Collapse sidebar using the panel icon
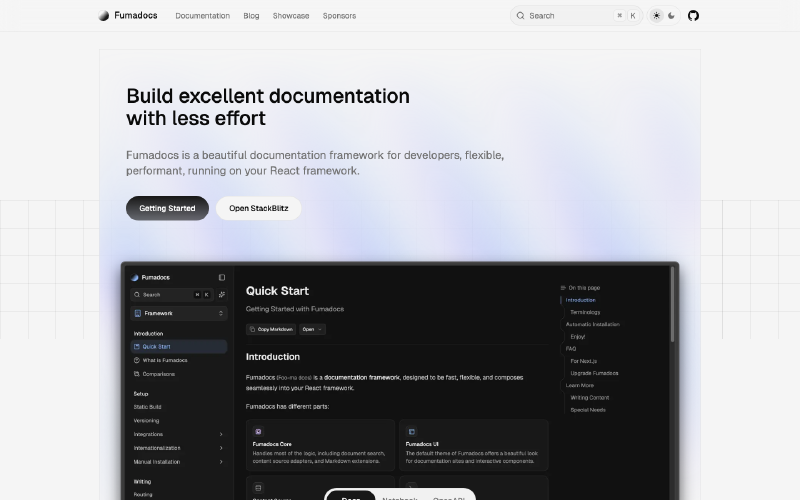The image size is (800, 500). point(222,277)
